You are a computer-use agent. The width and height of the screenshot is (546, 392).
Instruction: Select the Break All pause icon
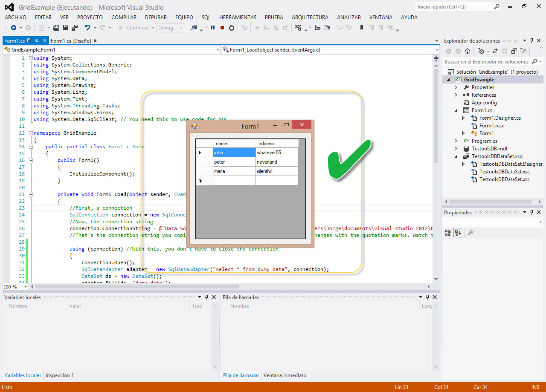[x=212, y=28]
